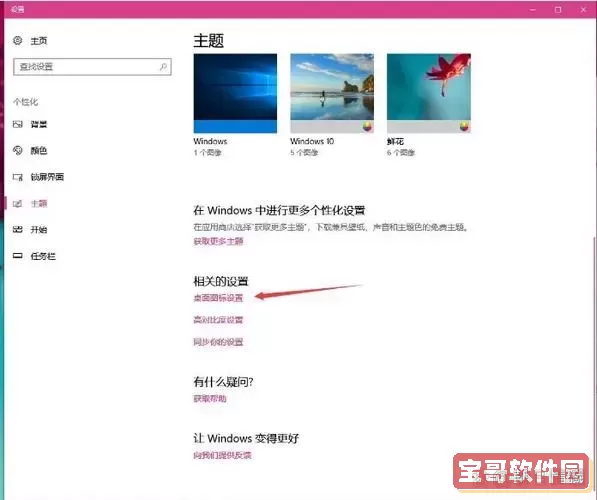Click the '鲜花' theme name text
Image resolution: width=597 pixels, height=500 pixels.
395,141
